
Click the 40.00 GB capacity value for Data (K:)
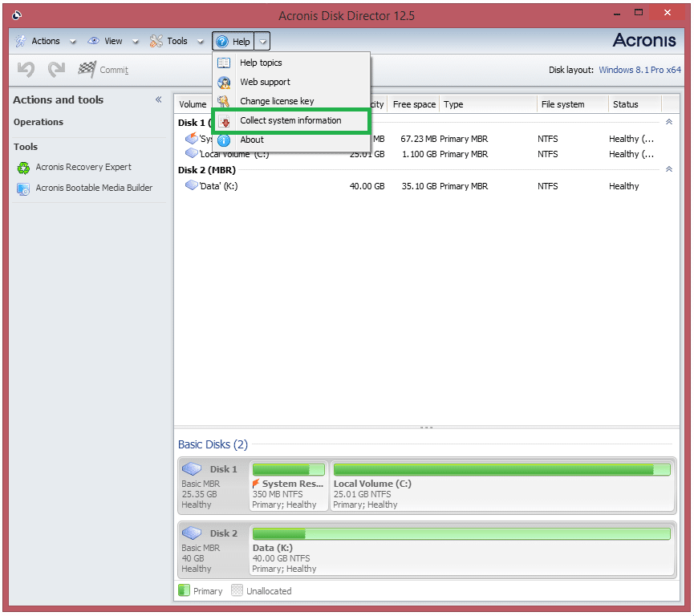[367, 186]
